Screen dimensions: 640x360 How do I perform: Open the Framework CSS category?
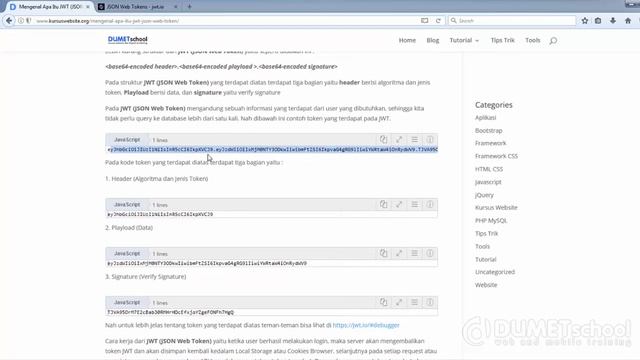coord(496,156)
